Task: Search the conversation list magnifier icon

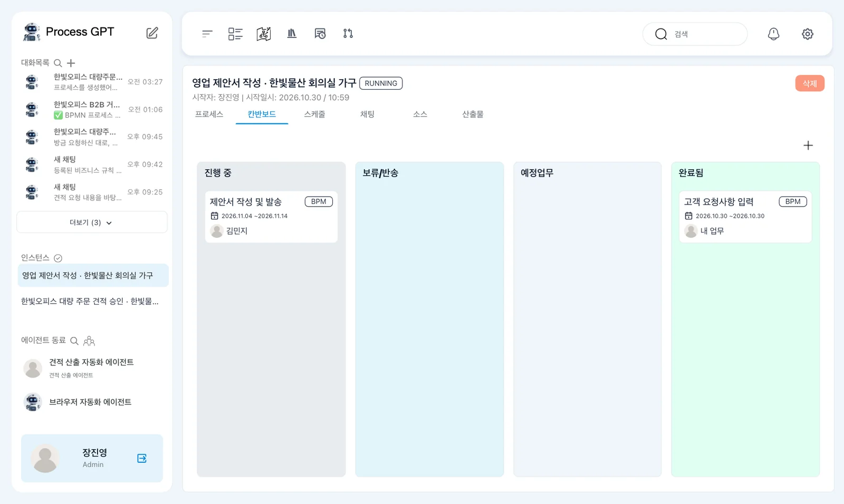Action: (x=58, y=63)
